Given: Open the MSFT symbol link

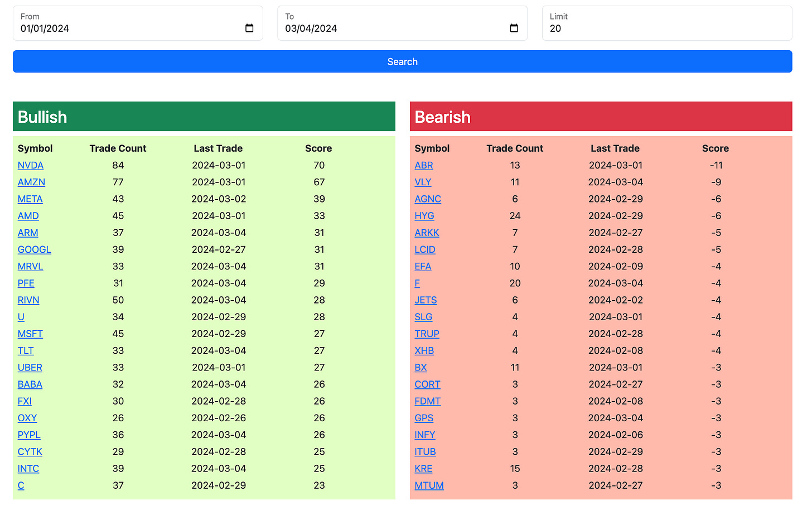Looking at the screenshot, I should pos(30,334).
